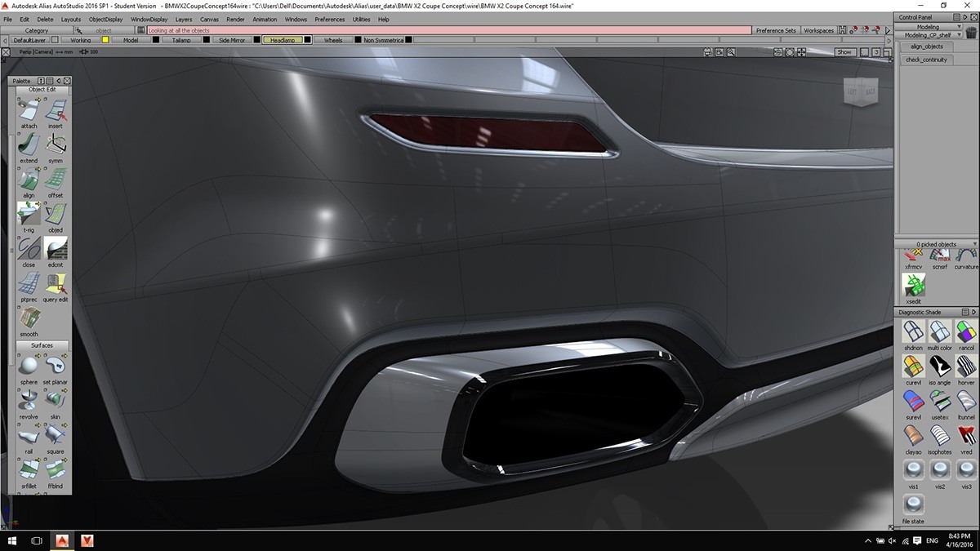Viewport: 980px width, 551px height.
Task: Open Autodesk Alias from the taskbar
Action: pos(61,540)
